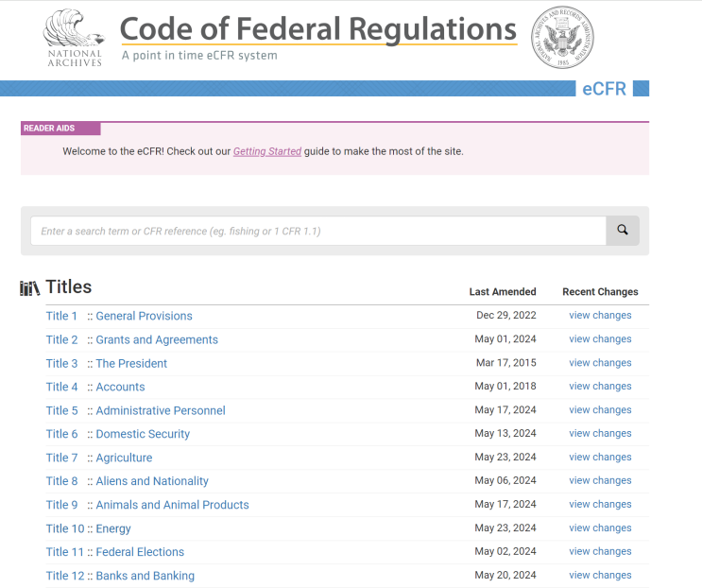The width and height of the screenshot is (702, 588).
Task: Click the books icon beside Titles
Action: coord(30,288)
